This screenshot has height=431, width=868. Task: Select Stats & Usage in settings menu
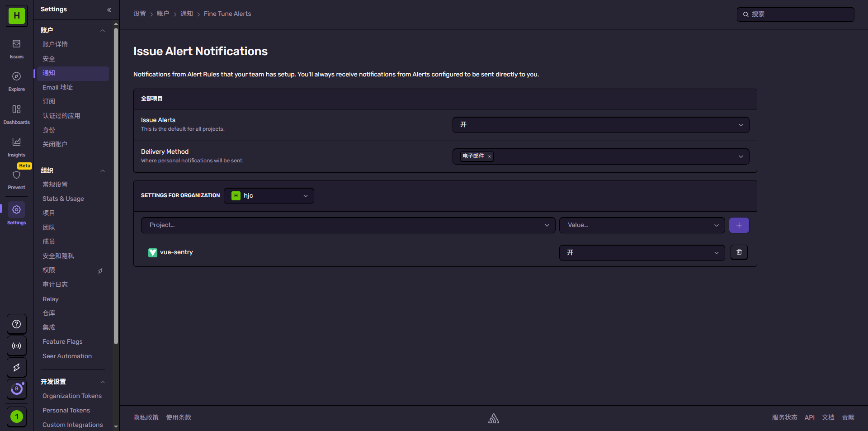pyautogui.click(x=63, y=199)
